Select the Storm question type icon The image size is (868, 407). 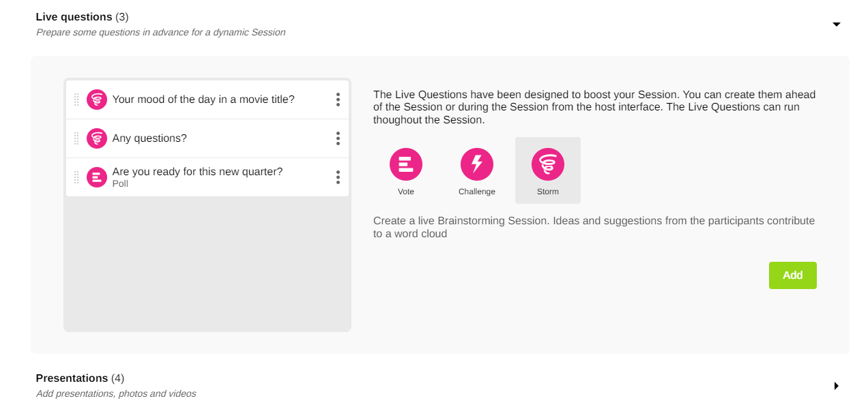548,164
